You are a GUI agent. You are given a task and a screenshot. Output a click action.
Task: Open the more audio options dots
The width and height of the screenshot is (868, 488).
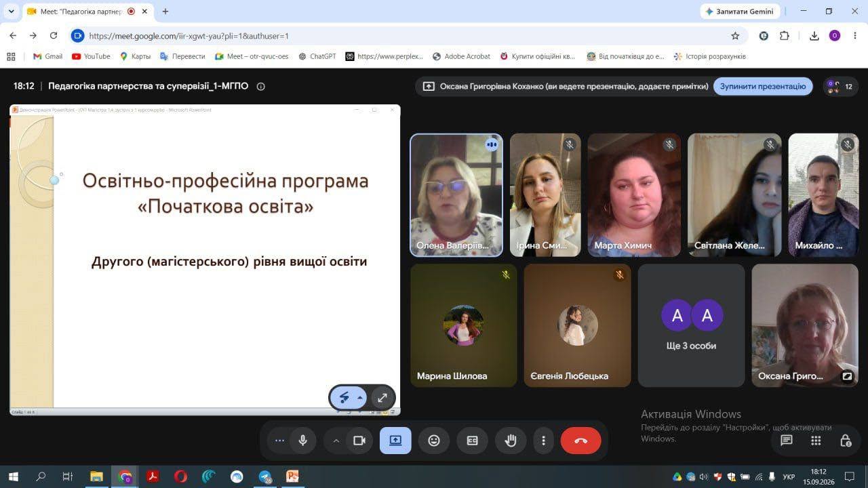coord(279,441)
